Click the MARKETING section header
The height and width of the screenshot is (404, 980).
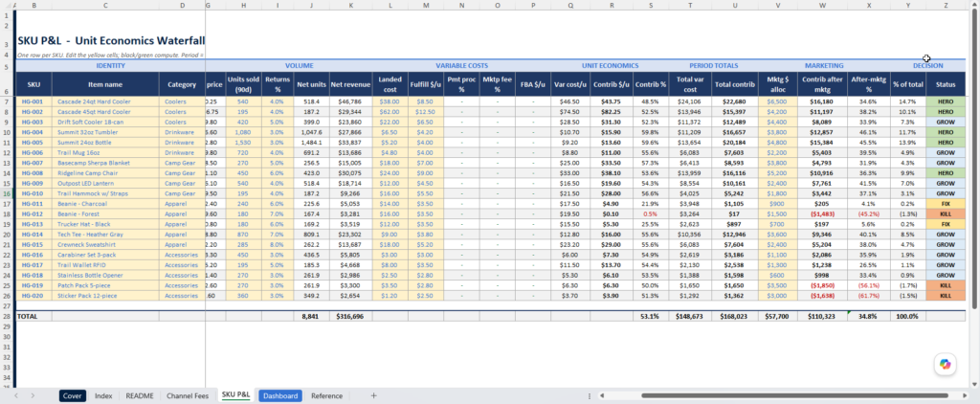click(824, 66)
